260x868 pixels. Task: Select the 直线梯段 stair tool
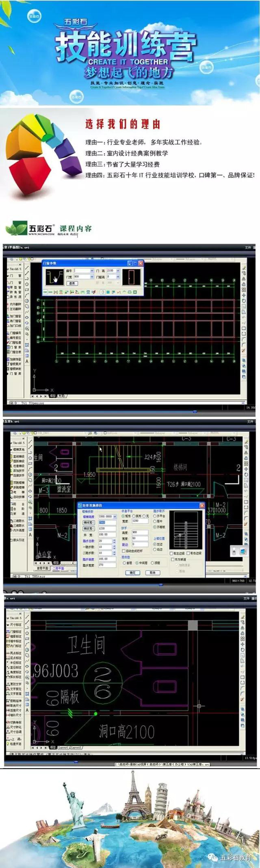(x=18, y=456)
